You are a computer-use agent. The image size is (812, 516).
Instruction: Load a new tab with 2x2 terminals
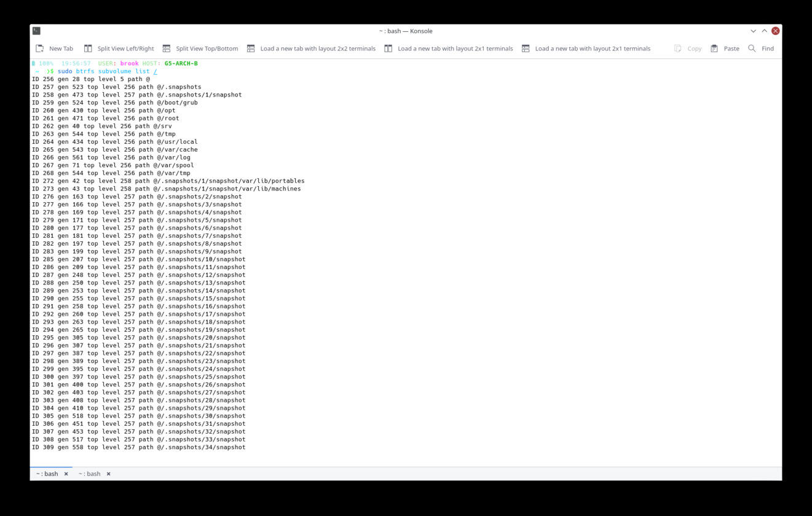pyautogui.click(x=251, y=49)
